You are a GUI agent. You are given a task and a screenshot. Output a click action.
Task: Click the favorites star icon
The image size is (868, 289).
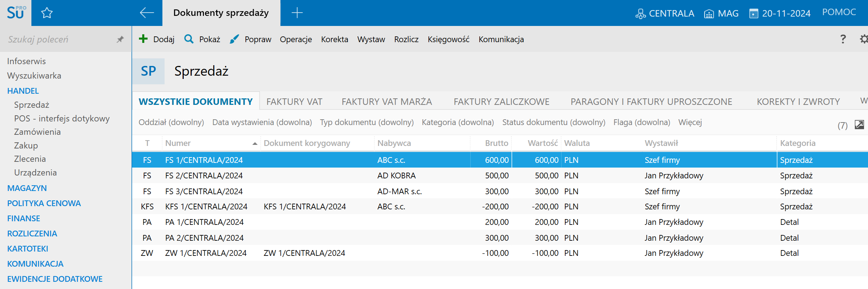click(x=47, y=13)
